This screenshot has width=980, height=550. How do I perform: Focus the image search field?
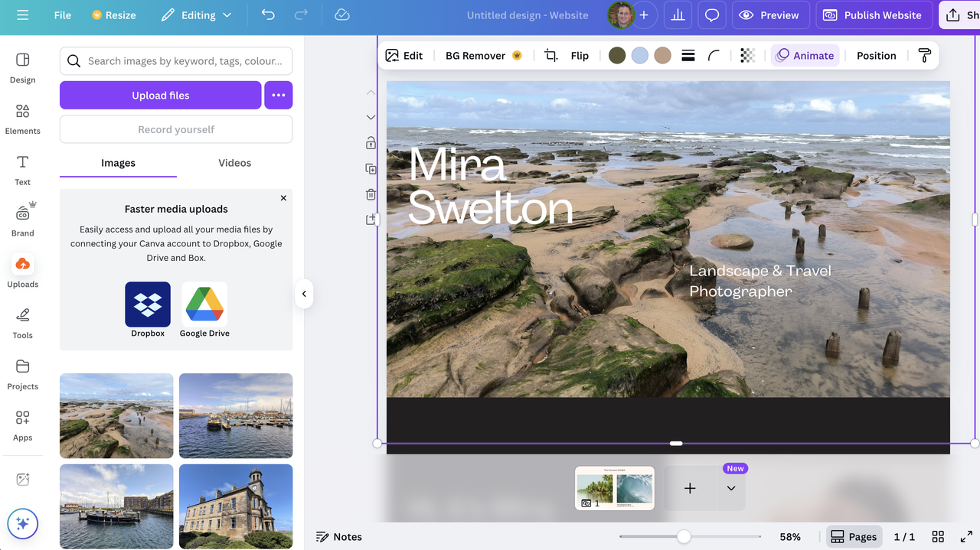pyautogui.click(x=176, y=61)
